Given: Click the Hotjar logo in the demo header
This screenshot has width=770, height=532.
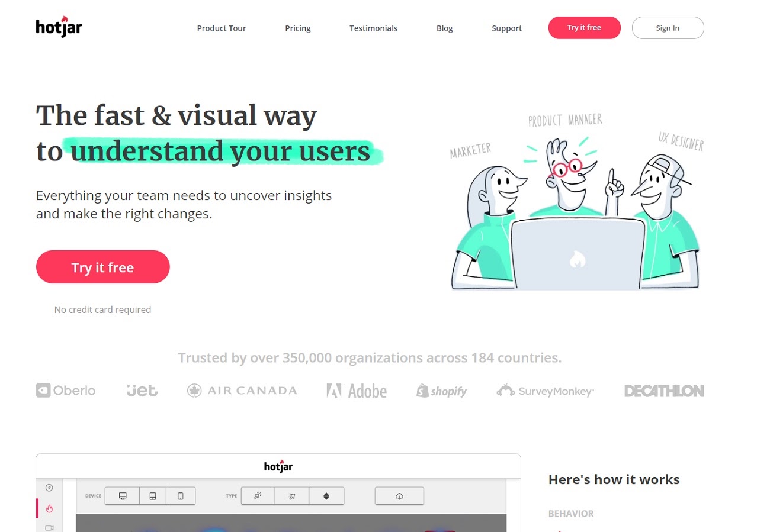Looking at the screenshot, I should (278, 466).
